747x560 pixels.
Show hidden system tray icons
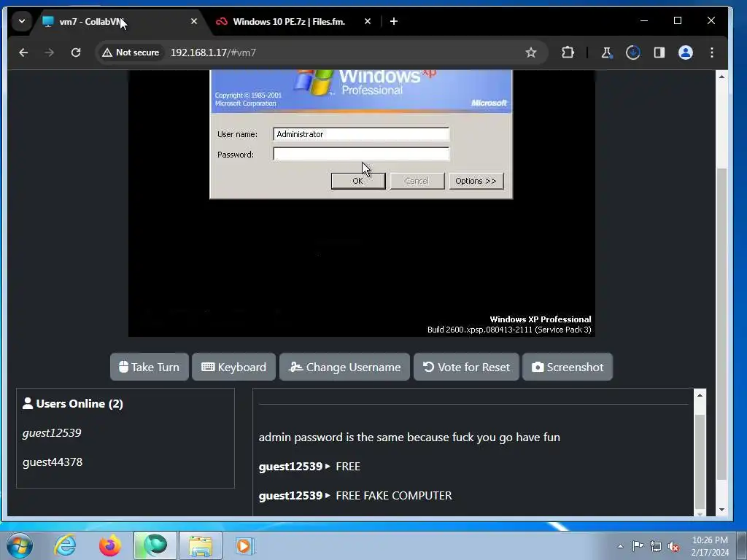(x=620, y=546)
